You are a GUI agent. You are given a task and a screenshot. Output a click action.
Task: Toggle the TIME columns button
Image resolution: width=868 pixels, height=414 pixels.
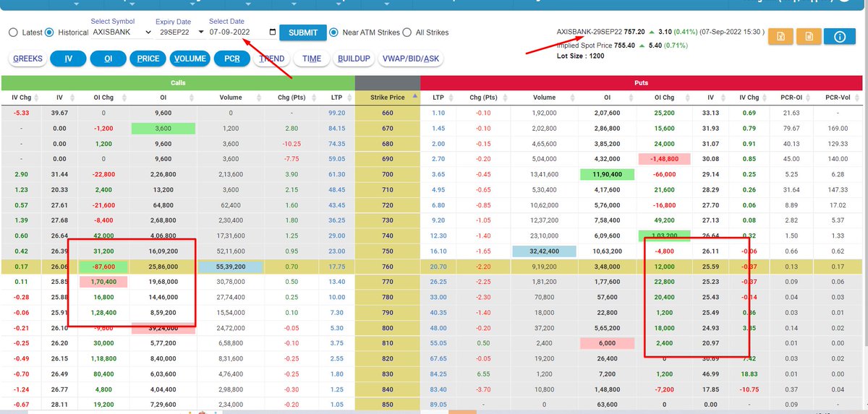(312, 59)
